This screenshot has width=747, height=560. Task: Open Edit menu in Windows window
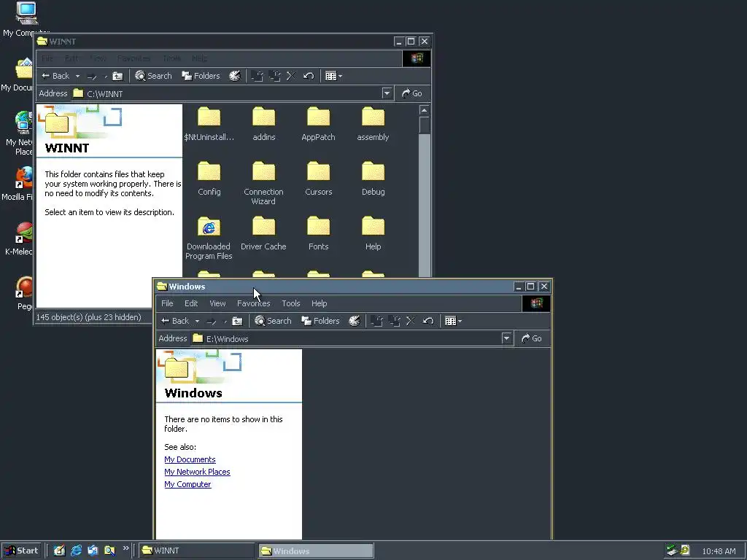click(191, 303)
